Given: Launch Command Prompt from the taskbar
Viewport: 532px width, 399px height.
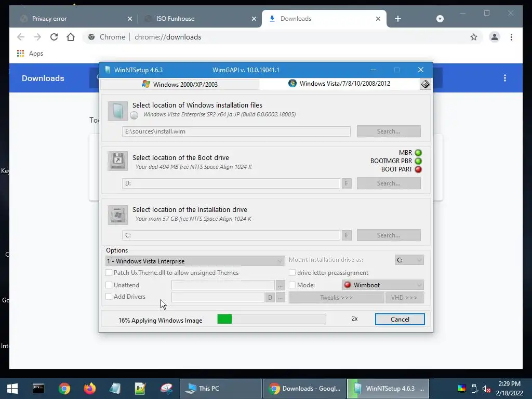Looking at the screenshot, I should click(38, 389).
